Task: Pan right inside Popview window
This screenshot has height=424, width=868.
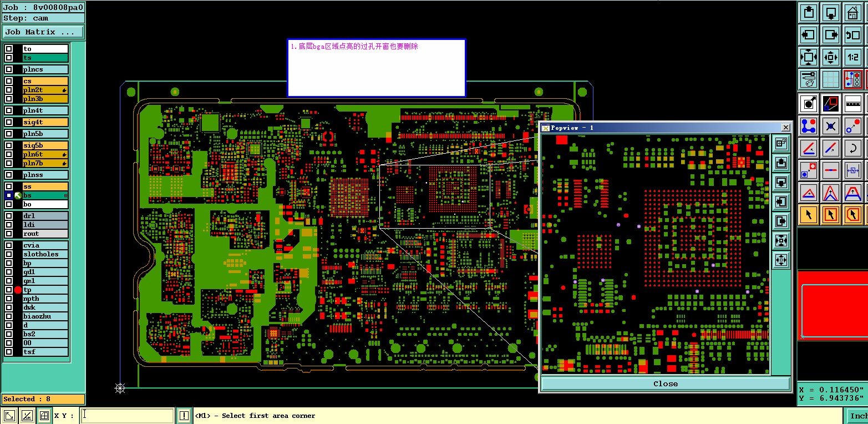Action: [781, 221]
